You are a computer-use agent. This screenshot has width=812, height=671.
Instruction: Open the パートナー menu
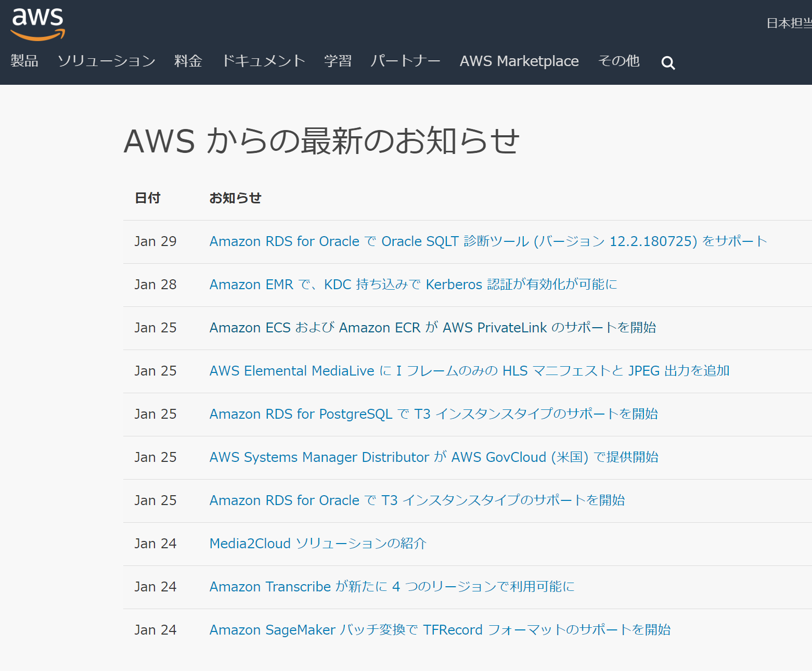[405, 61]
